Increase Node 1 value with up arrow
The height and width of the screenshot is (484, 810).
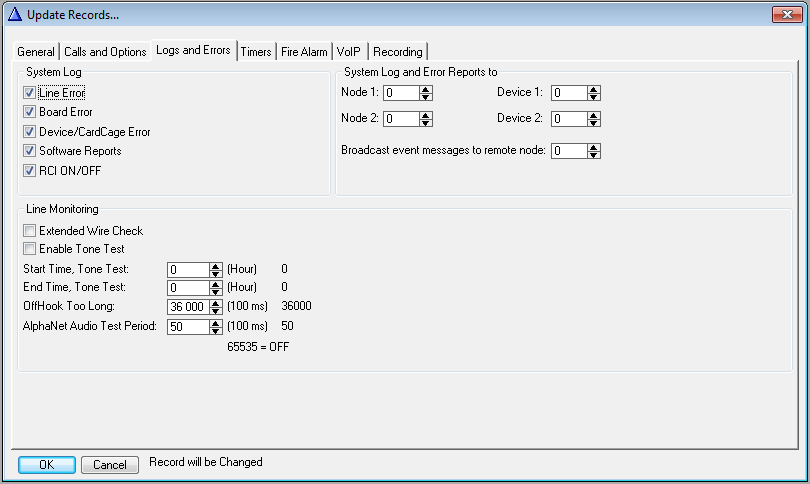click(426, 89)
